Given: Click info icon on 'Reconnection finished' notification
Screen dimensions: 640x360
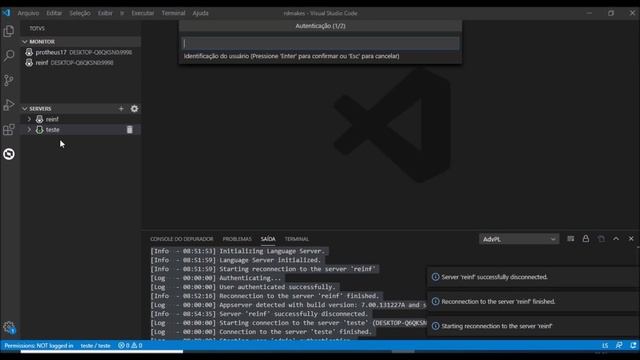Looking at the screenshot, I should 436,301.
